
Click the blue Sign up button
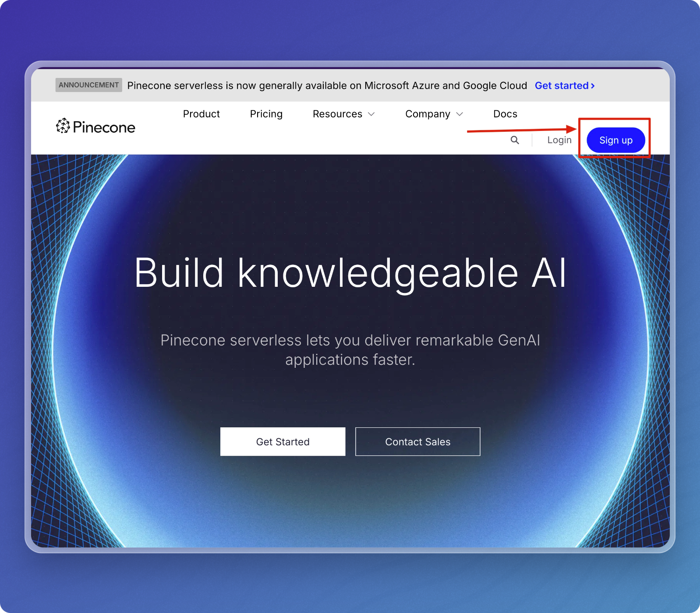coord(616,140)
